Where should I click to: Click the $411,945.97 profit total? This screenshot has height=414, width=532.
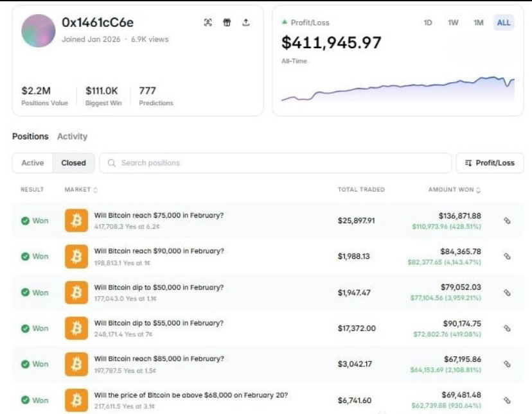(x=331, y=43)
